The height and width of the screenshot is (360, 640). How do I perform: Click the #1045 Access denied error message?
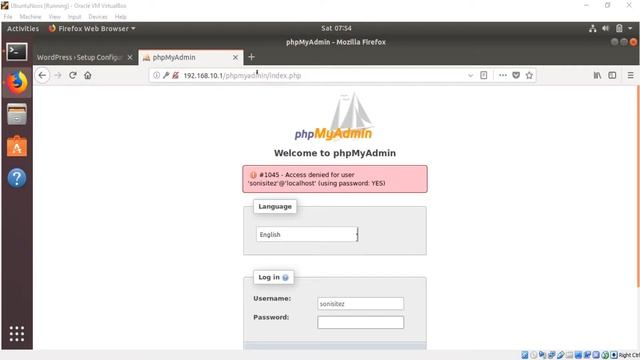(x=335, y=179)
